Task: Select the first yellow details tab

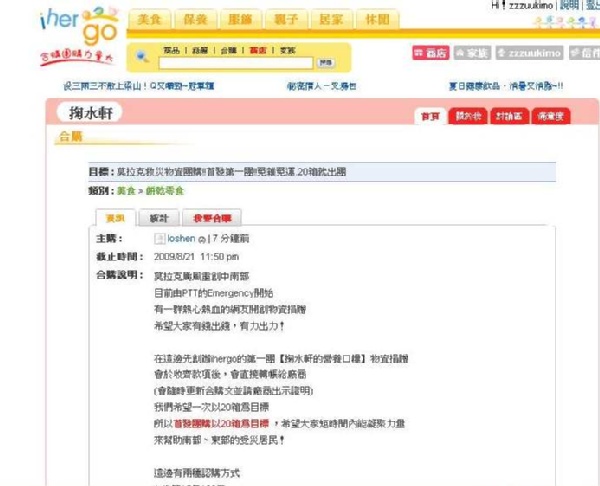Action: (x=115, y=218)
